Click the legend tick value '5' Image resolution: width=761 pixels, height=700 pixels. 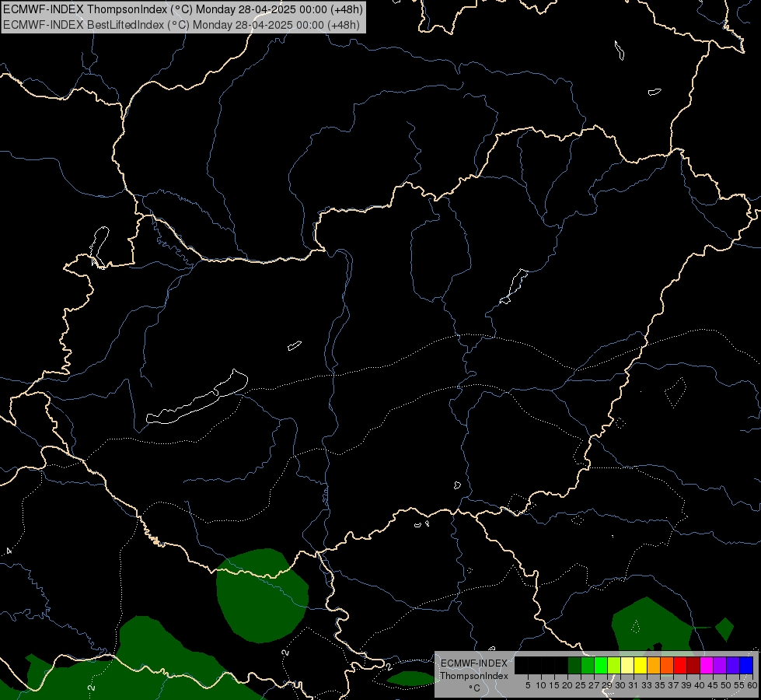(528, 685)
